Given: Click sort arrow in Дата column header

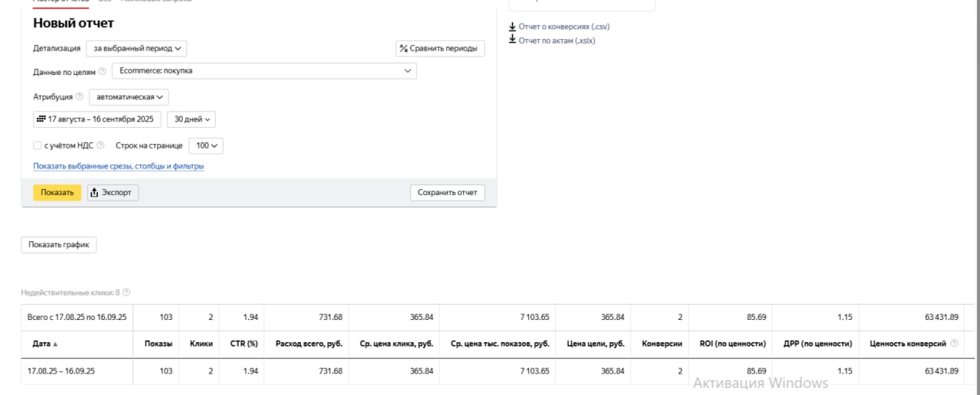Looking at the screenshot, I should [x=55, y=344].
